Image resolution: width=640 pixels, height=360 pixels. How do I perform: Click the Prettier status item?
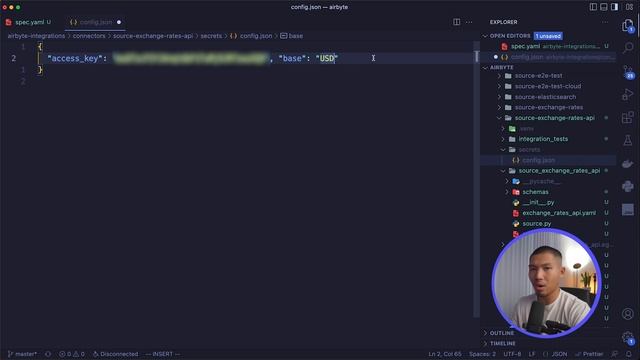pos(589,354)
